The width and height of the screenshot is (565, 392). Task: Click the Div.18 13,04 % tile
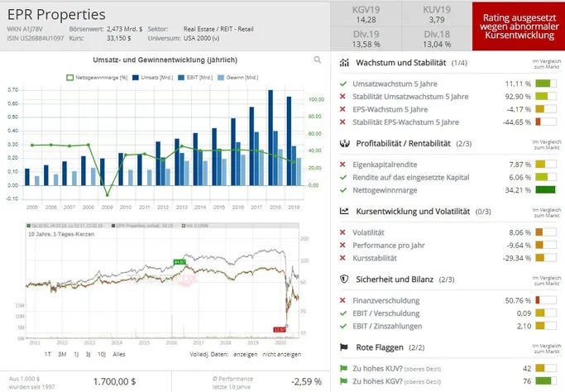pos(437,39)
